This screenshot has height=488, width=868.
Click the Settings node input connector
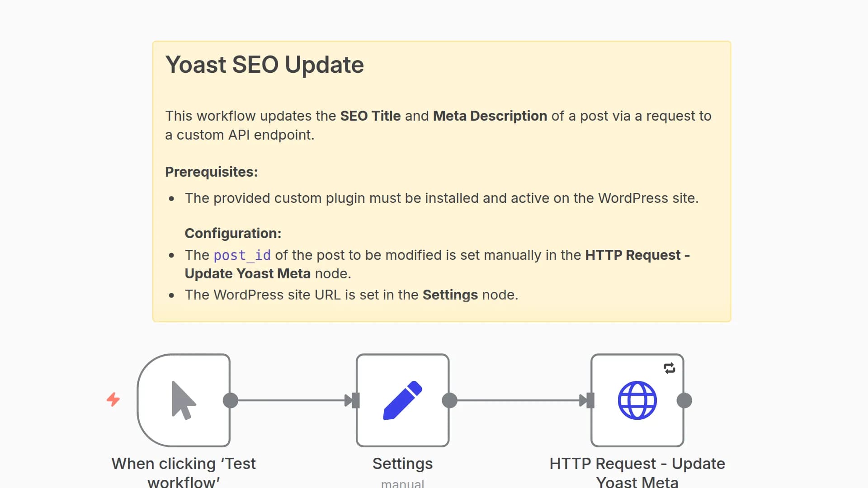point(355,400)
